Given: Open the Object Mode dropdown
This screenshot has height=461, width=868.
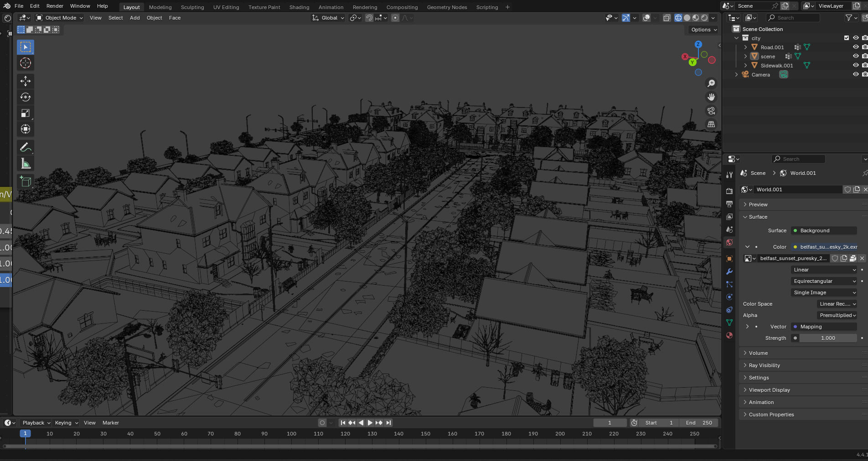Looking at the screenshot, I should click(x=60, y=18).
